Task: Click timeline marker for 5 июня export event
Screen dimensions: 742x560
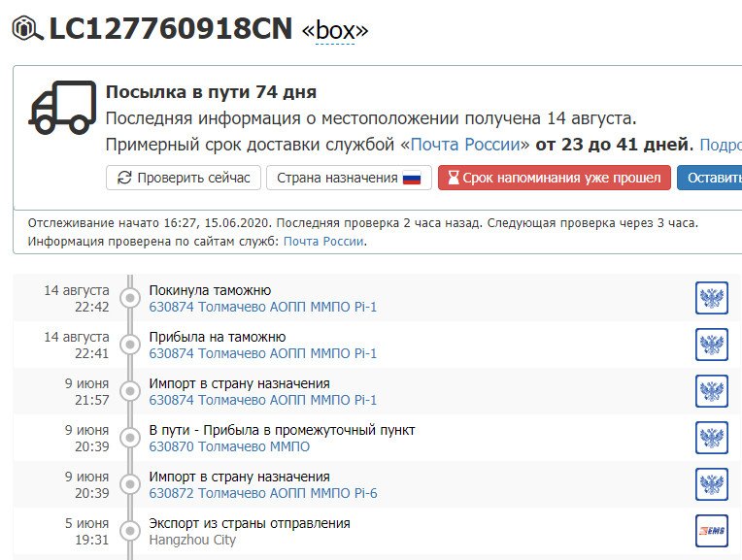Action: tap(130, 531)
